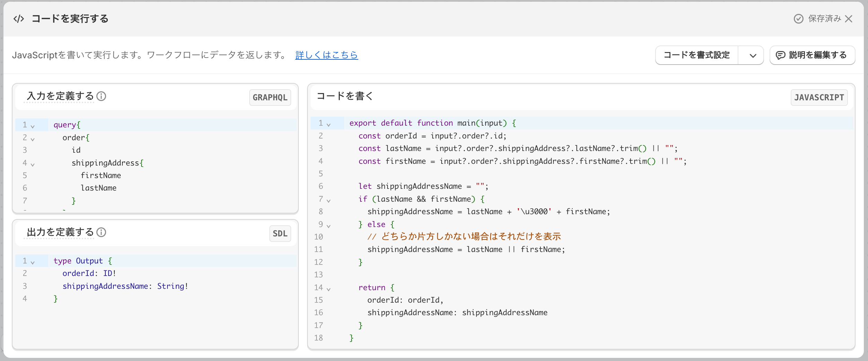
Task: Click the lastName field in GraphQL query
Action: coord(98,188)
